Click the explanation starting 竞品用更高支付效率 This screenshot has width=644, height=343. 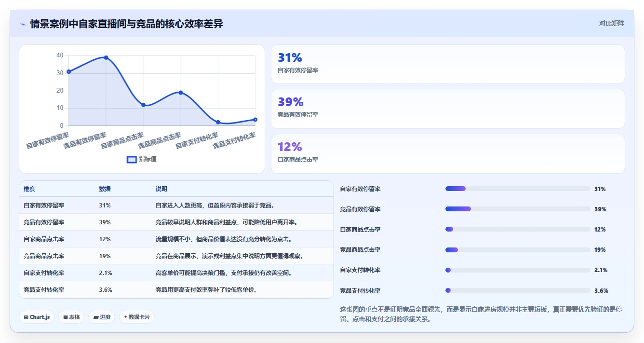(x=206, y=290)
